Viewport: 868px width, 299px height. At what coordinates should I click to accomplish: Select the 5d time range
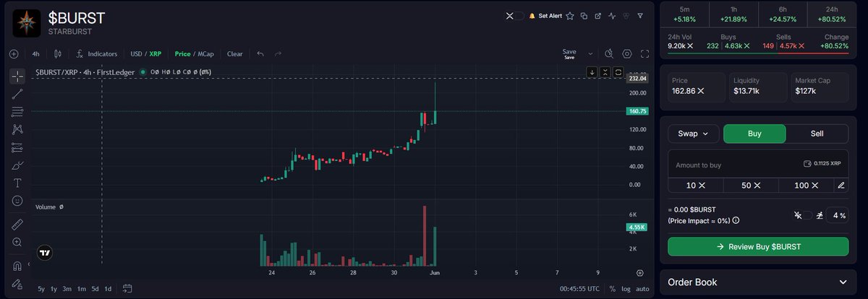point(95,289)
